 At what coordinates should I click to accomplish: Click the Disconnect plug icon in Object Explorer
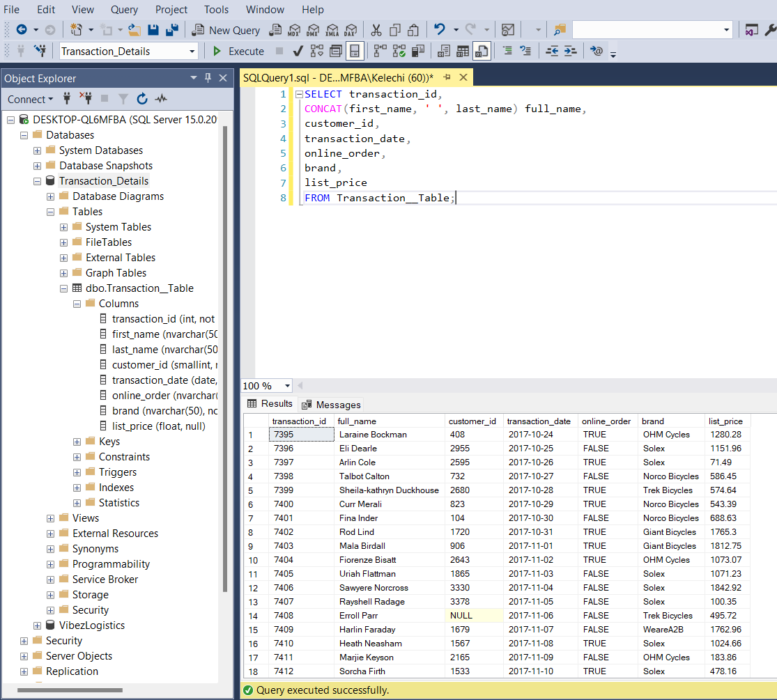86,99
